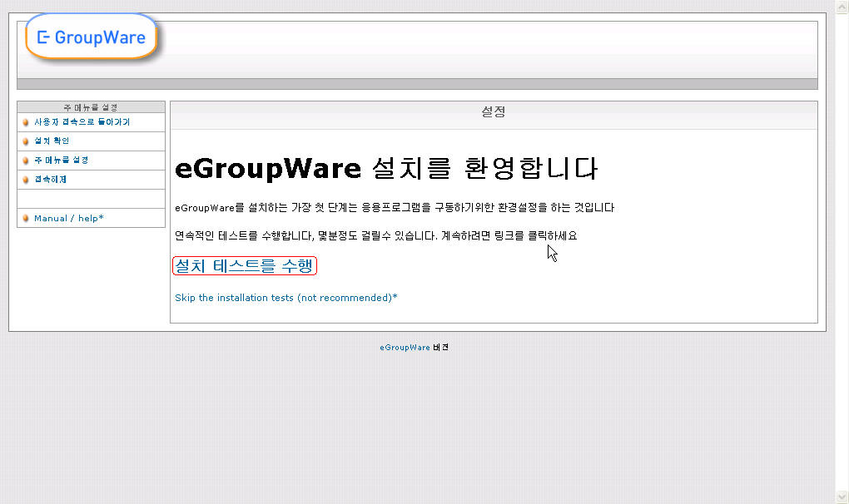Image resolution: width=849 pixels, height=504 pixels.
Task: Click the page scrollbar's up arrow
Action: (842, 7)
